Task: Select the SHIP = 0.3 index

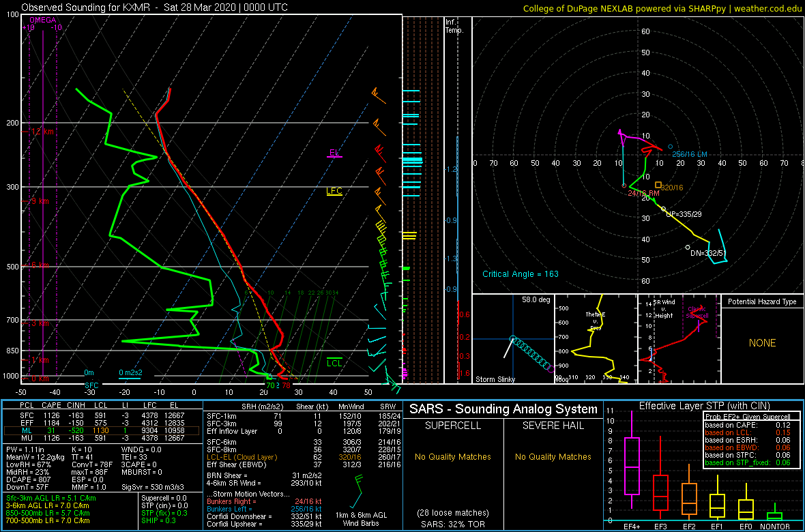Action: [160, 520]
